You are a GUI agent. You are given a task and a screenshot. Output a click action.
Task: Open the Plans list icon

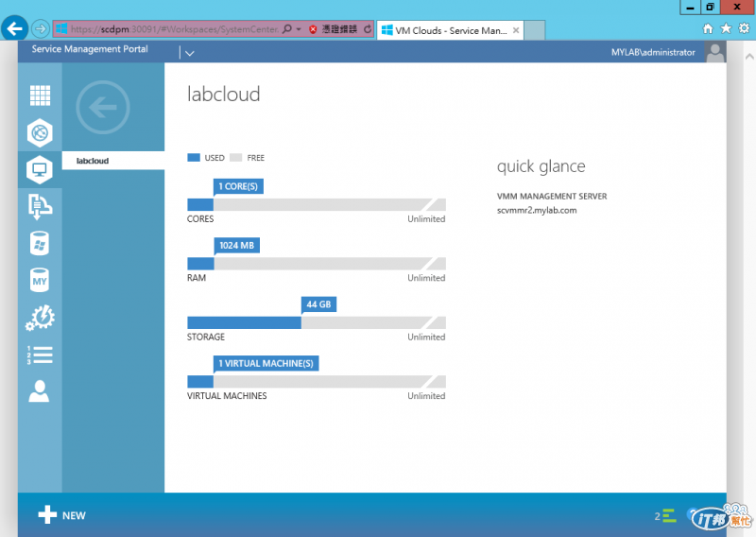pyautogui.click(x=40, y=355)
